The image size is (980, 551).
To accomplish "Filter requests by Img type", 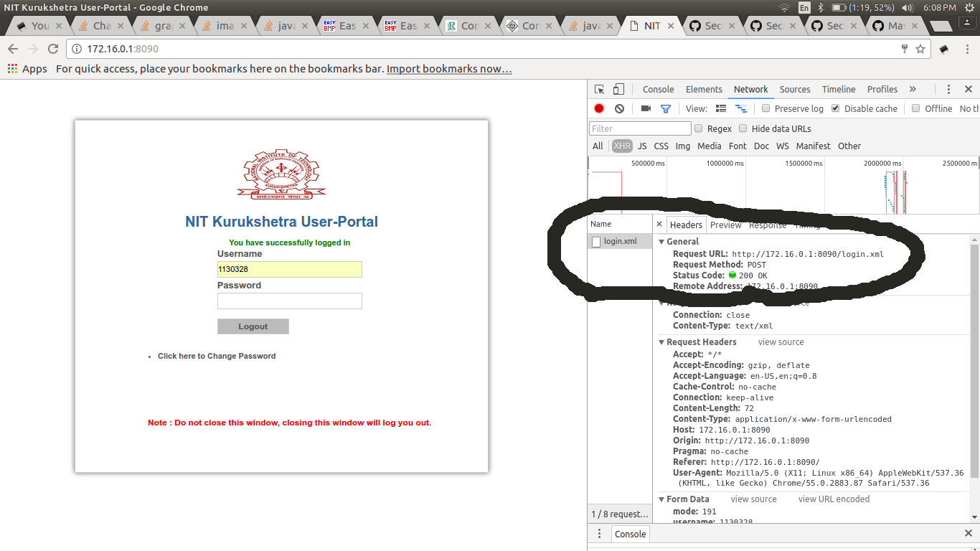I will [x=683, y=146].
